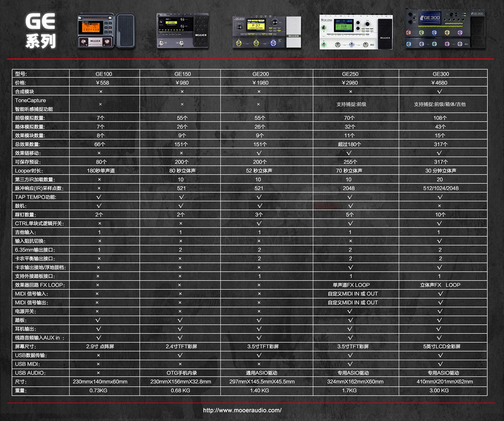Click the 43个 cabinet count cell

tap(440, 126)
